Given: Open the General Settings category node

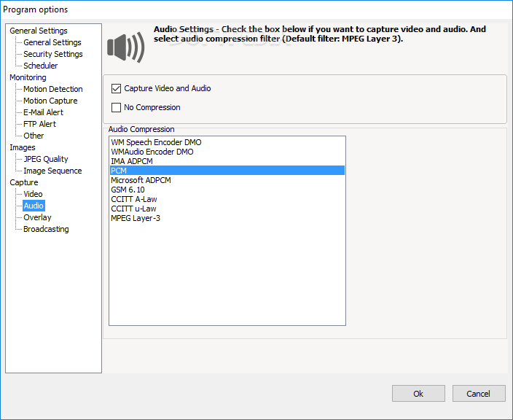Looking at the screenshot, I should click(x=39, y=31).
